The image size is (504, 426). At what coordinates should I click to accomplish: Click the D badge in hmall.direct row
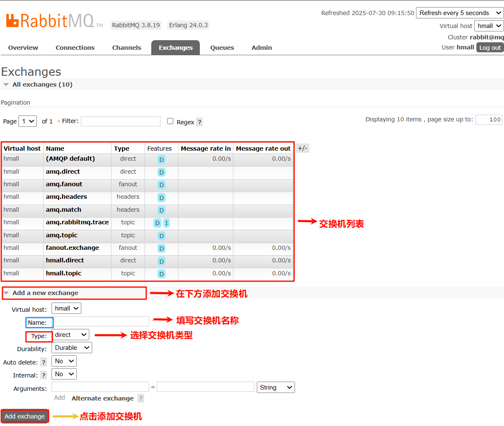tap(161, 262)
